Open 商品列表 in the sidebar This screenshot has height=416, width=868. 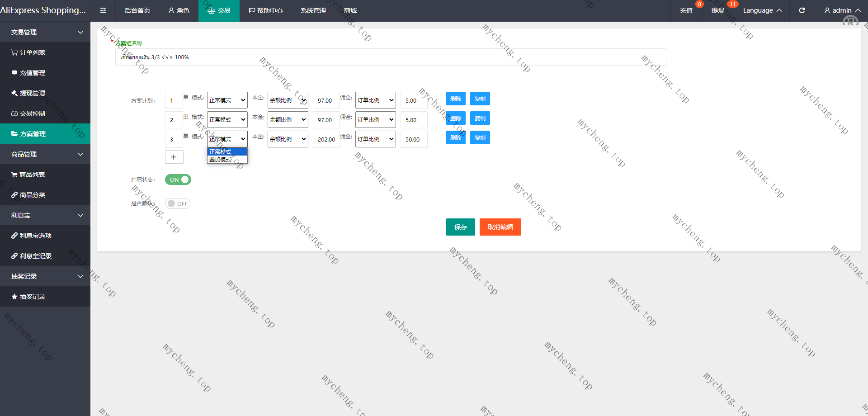pos(32,175)
